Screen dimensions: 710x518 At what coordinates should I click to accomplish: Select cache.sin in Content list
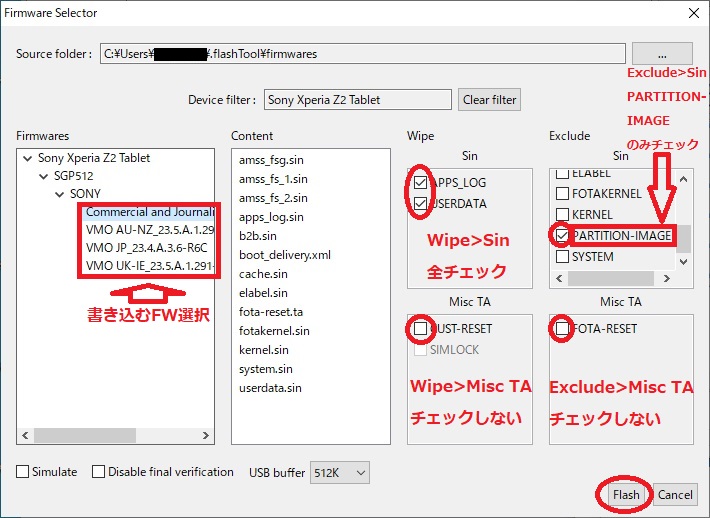[263, 274]
